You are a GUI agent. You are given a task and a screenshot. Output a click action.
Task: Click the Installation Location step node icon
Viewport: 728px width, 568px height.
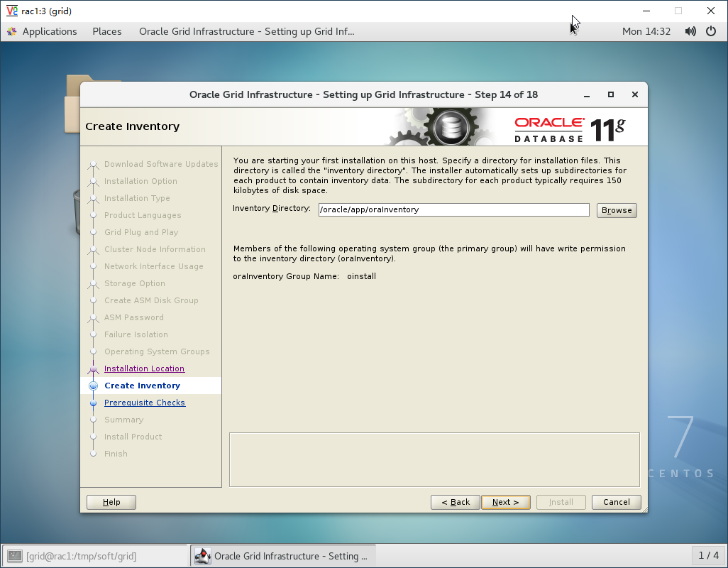(x=94, y=368)
